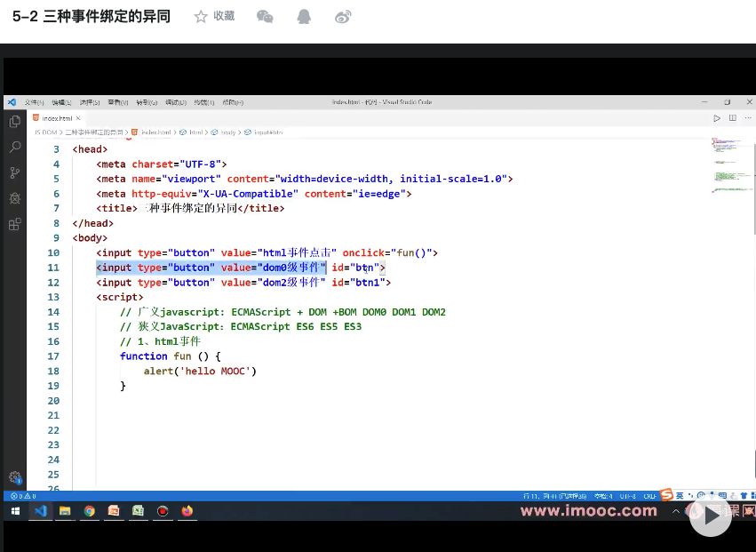Click the line and column status bar entry
Screen dimensions: 756x552
(x=555, y=496)
